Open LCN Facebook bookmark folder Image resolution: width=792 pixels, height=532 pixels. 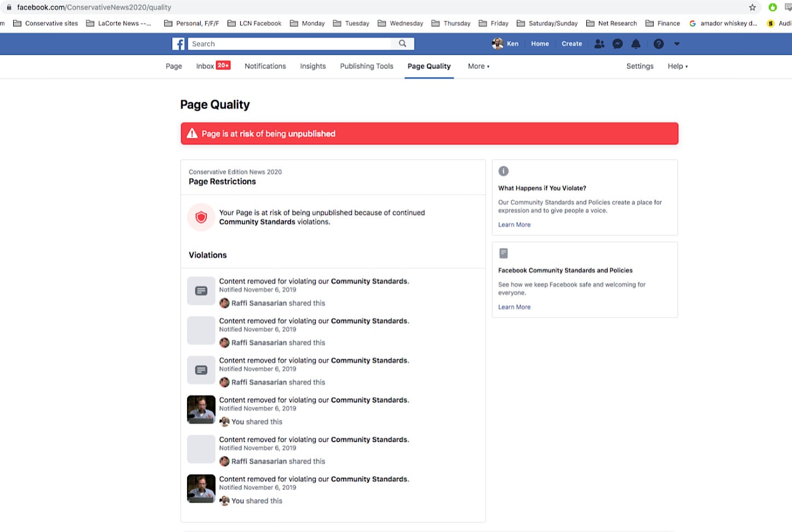254,24
